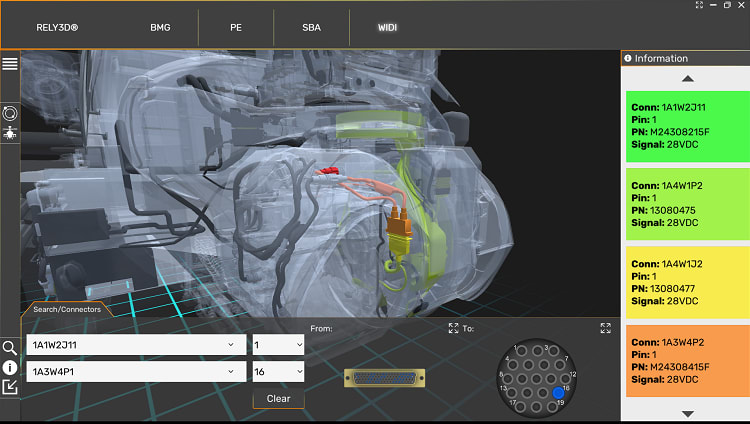Open the hamburger menu icon
The image size is (750, 424).
tap(10, 63)
